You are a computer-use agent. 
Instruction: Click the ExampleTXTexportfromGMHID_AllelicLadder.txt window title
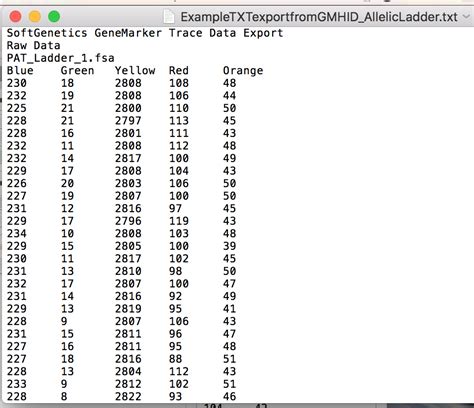[319, 17]
